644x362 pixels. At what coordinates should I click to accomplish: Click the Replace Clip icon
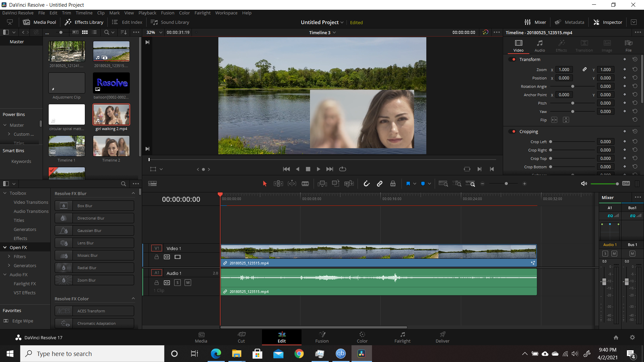pos(349,184)
